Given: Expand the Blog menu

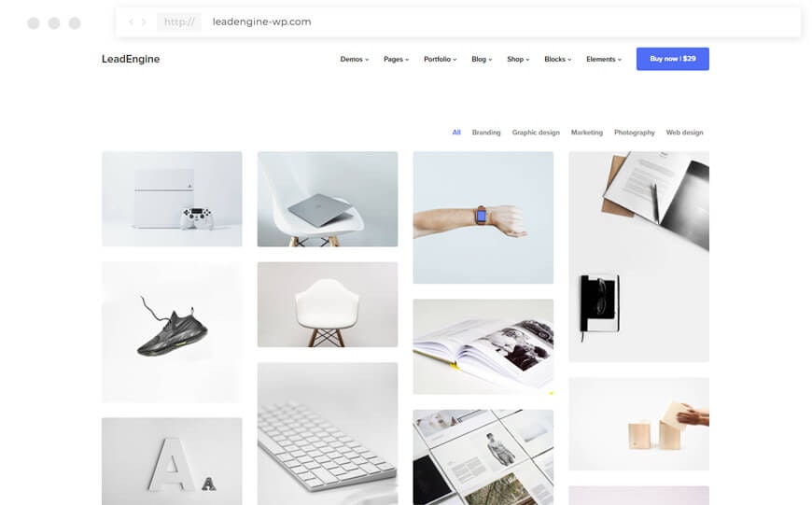Looking at the screenshot, I should tap(482, 59).
